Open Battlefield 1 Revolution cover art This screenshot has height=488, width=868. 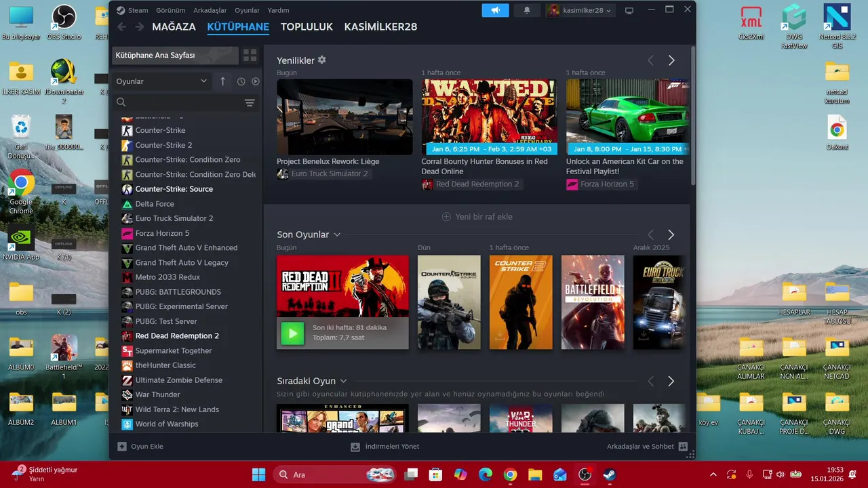pyautogui.click(x=593, y=302)
